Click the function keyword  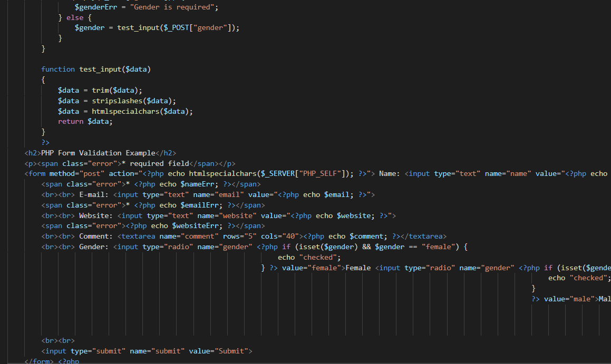(58, 70)
